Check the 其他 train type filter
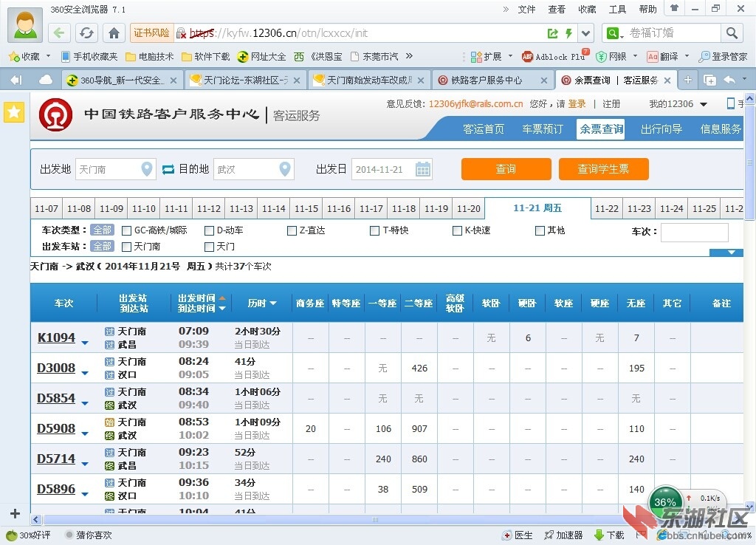This screenshot has height=545, width=756. 540,230
